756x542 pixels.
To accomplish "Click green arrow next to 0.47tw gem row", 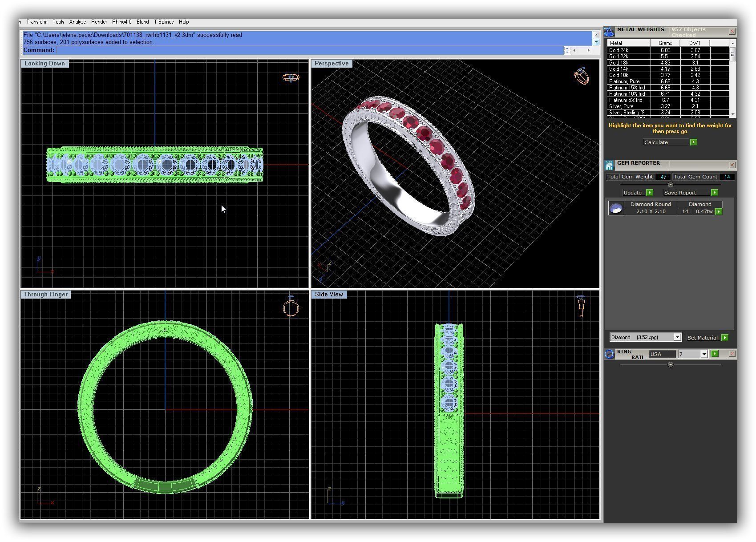I will point(718,212).
